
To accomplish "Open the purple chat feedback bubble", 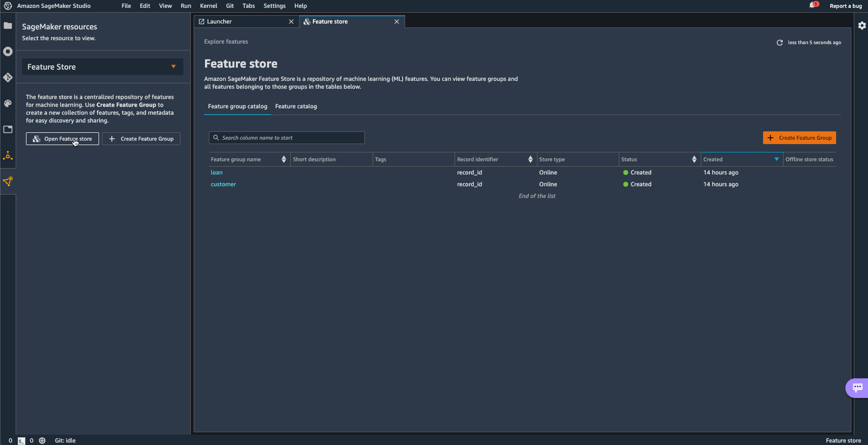I will click(x=857, y=388).
